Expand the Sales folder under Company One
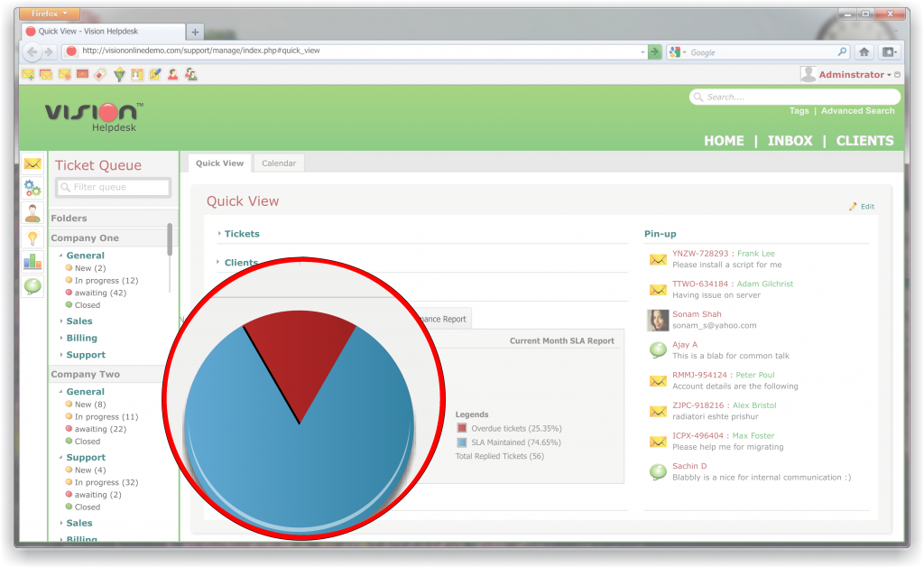The height and width of the screenshot is (568, 924). pos(79,321)
